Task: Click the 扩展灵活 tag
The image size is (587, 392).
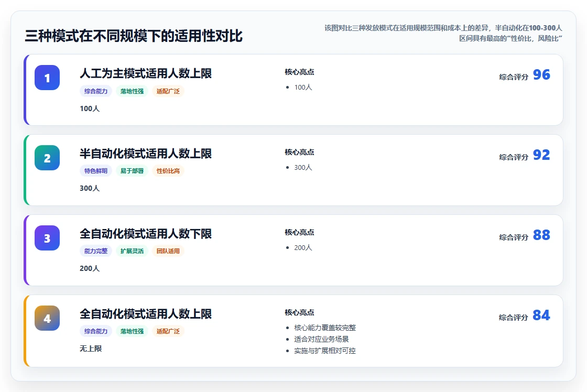Action: [x=132, y=251]
